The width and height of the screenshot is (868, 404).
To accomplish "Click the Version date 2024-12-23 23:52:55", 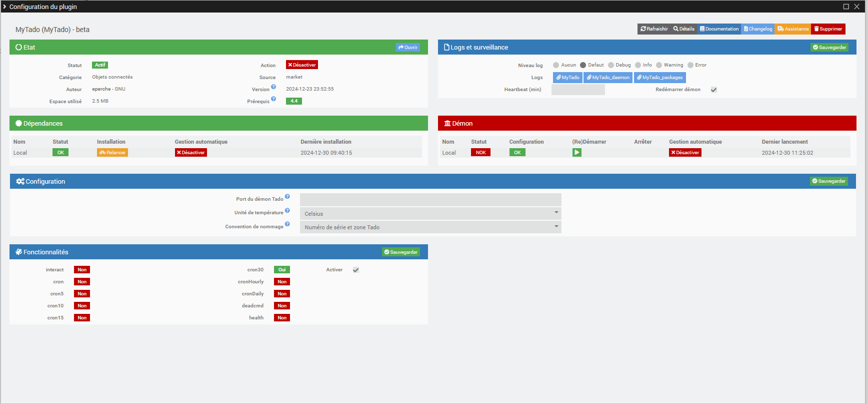I will point(310,89).
